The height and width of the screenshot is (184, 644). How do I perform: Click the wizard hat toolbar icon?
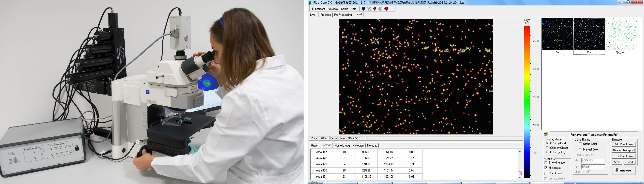coord(363,9)
